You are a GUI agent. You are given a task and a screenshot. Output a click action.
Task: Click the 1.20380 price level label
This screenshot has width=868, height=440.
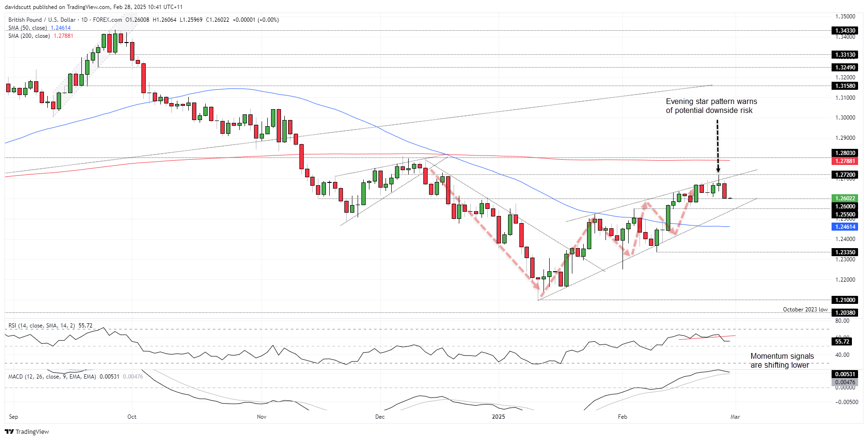click(x=845, y=313)
